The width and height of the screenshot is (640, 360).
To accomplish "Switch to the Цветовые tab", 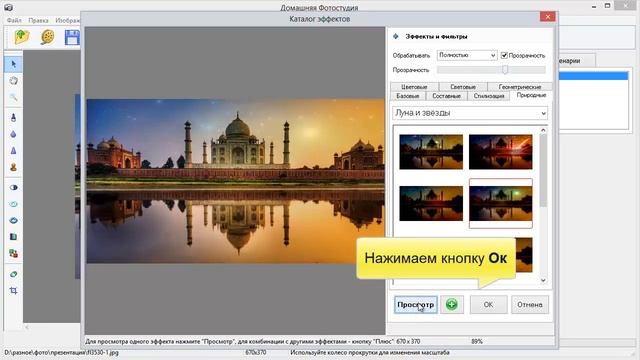I will 414,87.
